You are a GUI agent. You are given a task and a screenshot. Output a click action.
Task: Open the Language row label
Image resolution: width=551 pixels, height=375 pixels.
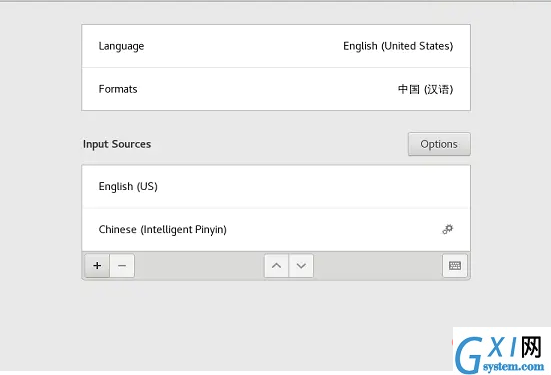(121, 46)
